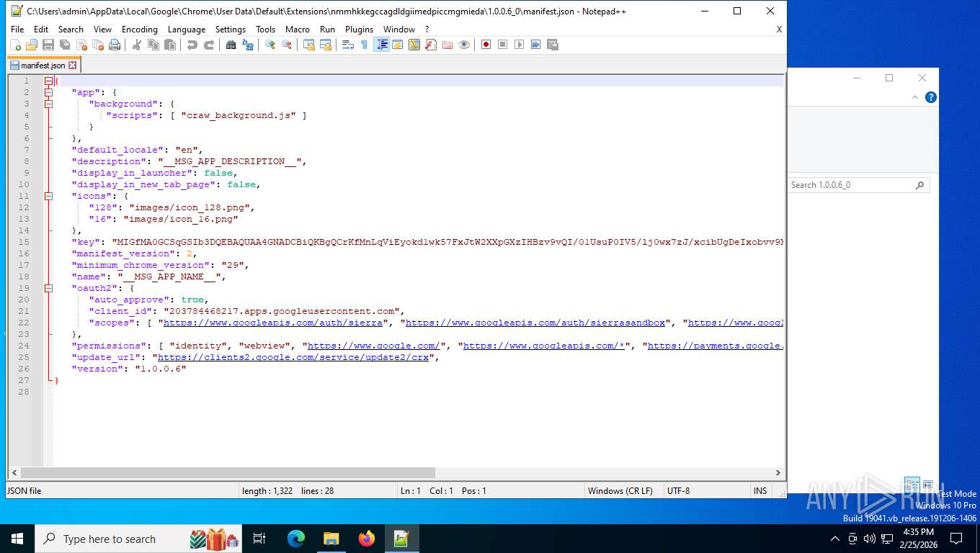Toggle Synchronize horizontal scrolling icon
The image size is (980, 553).
point(325,45)
